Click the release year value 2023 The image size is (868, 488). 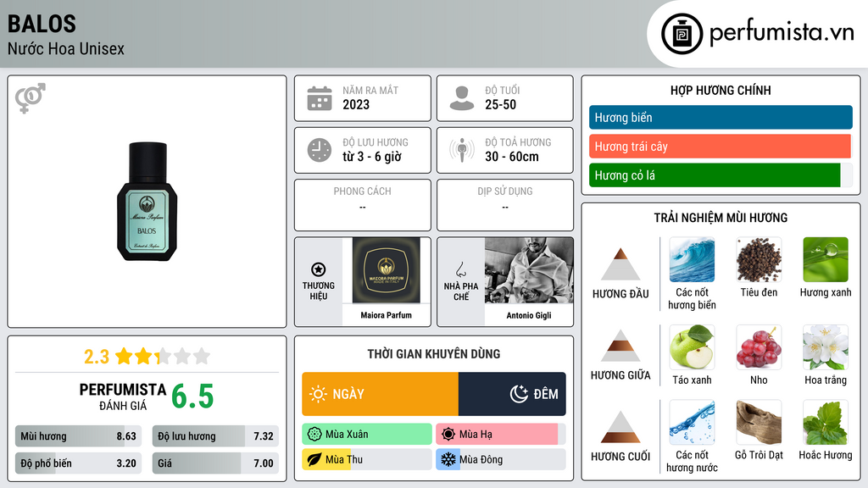tap(356, 104)
